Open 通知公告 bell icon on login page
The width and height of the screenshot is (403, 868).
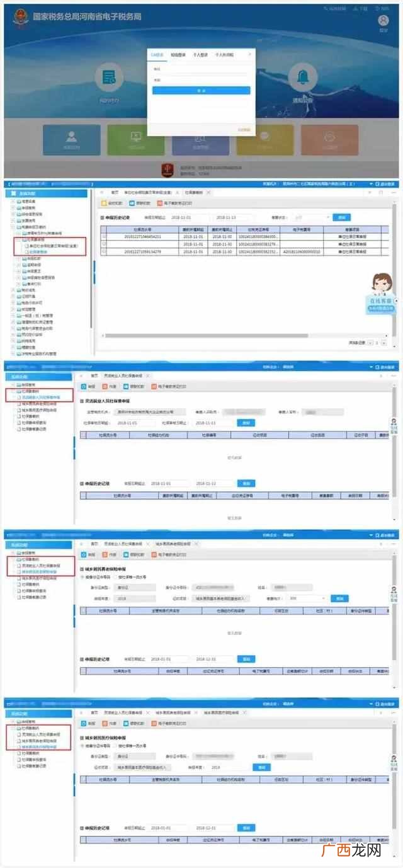304,77
